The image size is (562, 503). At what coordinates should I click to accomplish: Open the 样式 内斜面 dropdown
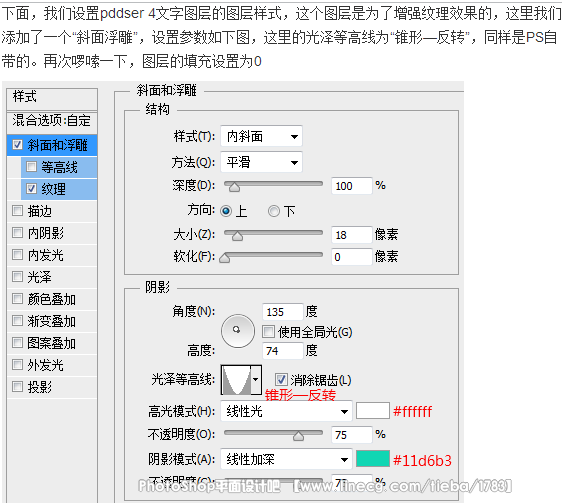261,136
